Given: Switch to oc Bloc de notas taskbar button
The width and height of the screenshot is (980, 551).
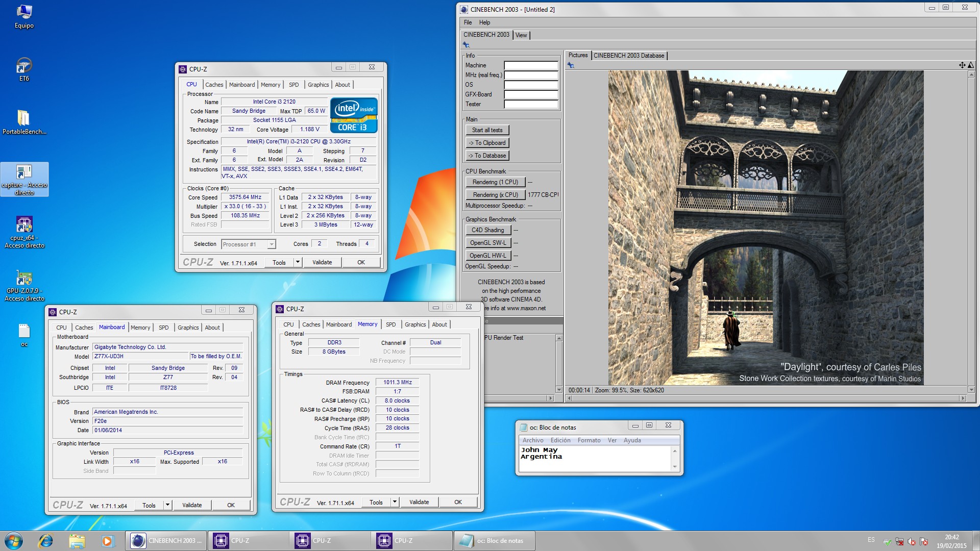Looking at the screenshot, I should pos(494,541).
